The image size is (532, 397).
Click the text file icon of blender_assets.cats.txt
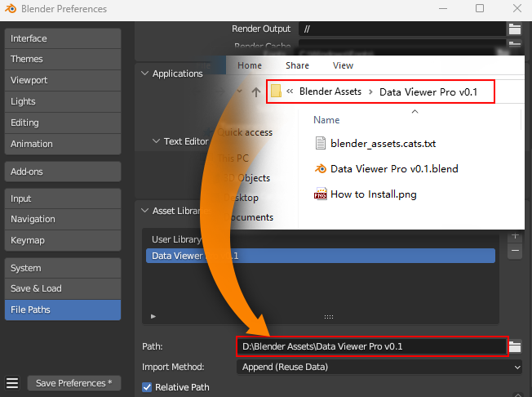(321, 143)
